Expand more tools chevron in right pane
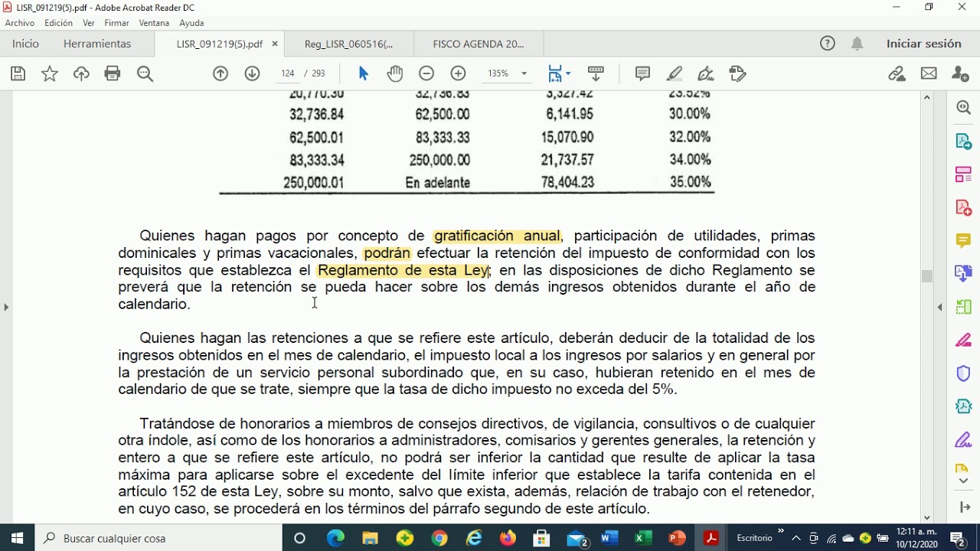 964,481
